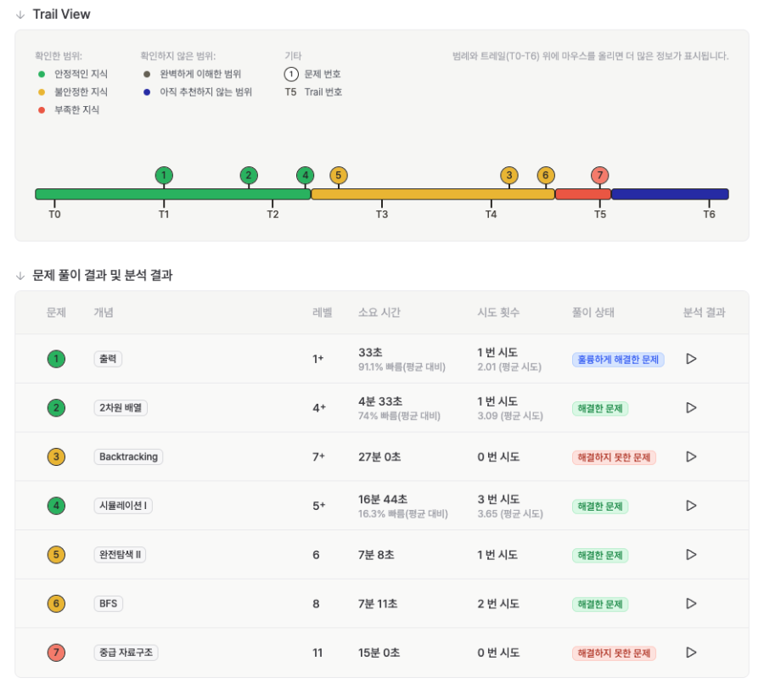
Task: Click problem number 3 circle in table
Action: pos(56,456)
